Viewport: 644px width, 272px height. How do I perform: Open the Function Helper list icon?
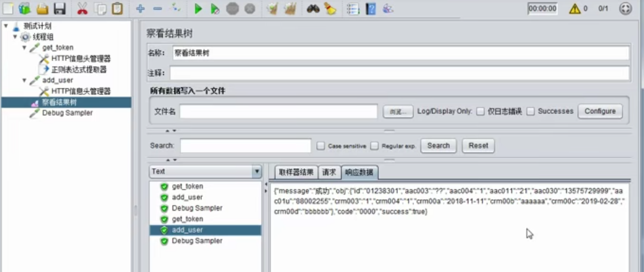tap(353, 8)
